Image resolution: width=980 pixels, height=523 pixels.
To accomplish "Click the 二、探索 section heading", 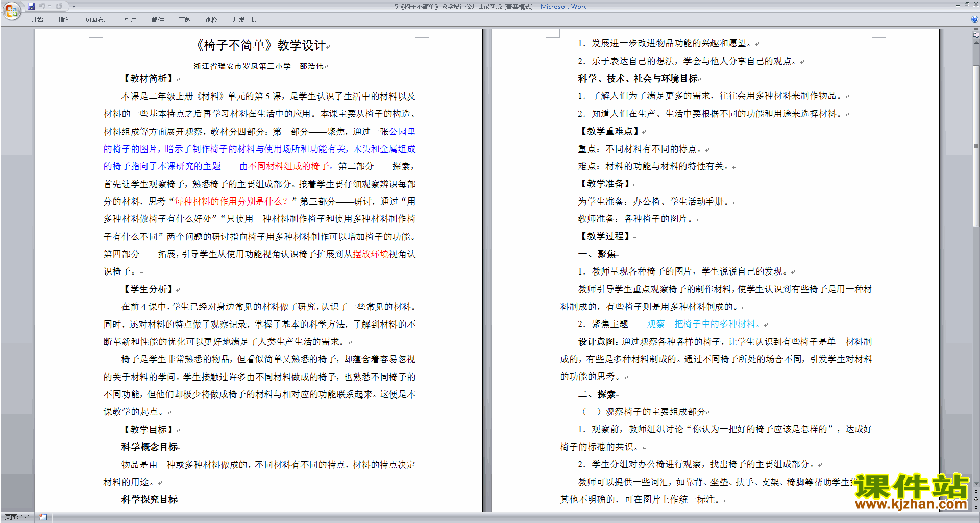I will [x=597, y=394].
